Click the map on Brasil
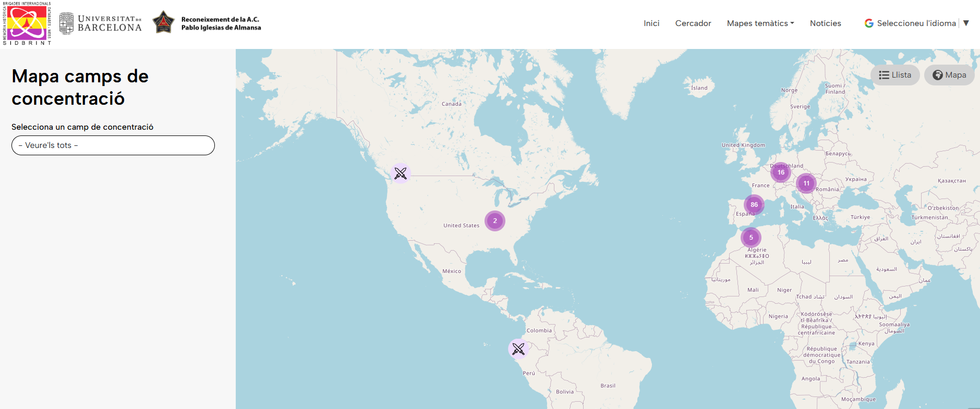This screenshot has height=409, width=980. coord(608,386)
